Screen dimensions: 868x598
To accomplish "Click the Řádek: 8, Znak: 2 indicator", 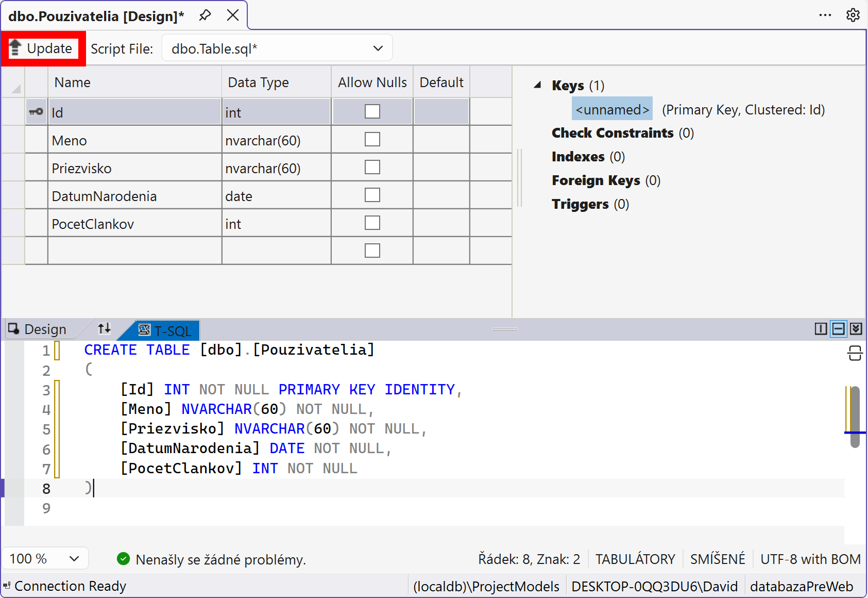I will pos(529,559).
